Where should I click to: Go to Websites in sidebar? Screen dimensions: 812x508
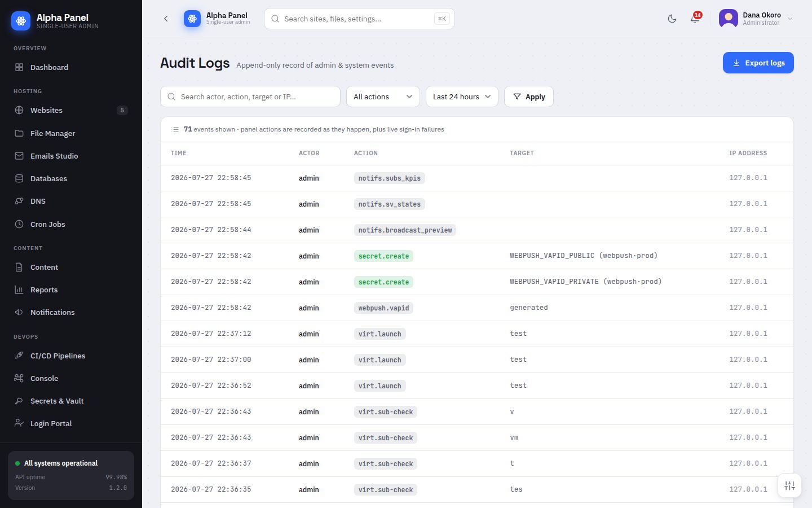coord(71,110)
